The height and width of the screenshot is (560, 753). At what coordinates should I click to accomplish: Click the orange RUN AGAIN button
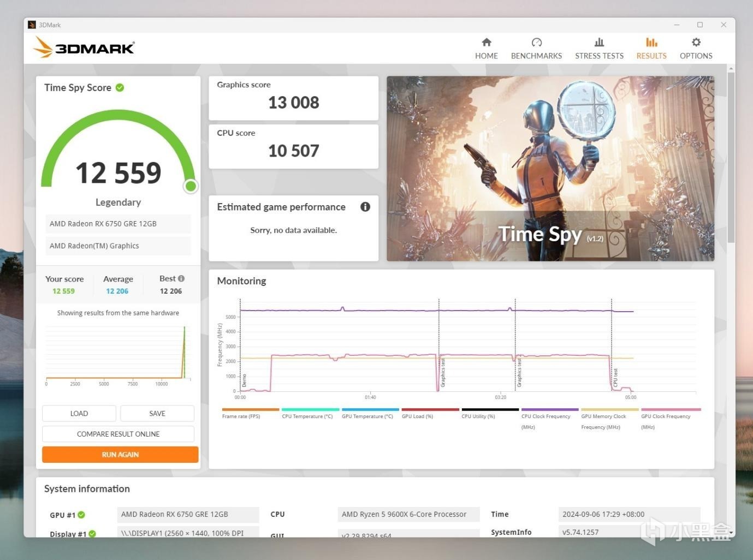(120, 455)
